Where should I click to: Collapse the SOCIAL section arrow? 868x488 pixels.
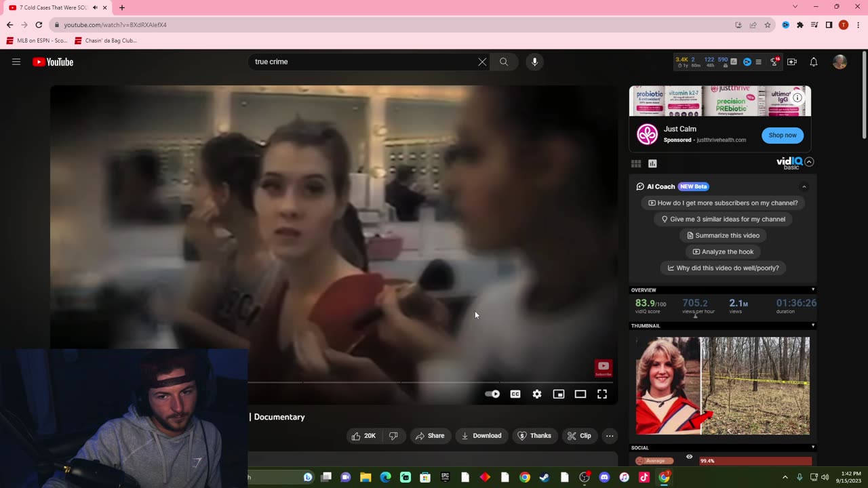pyautogui.click(x=813, y=447)
